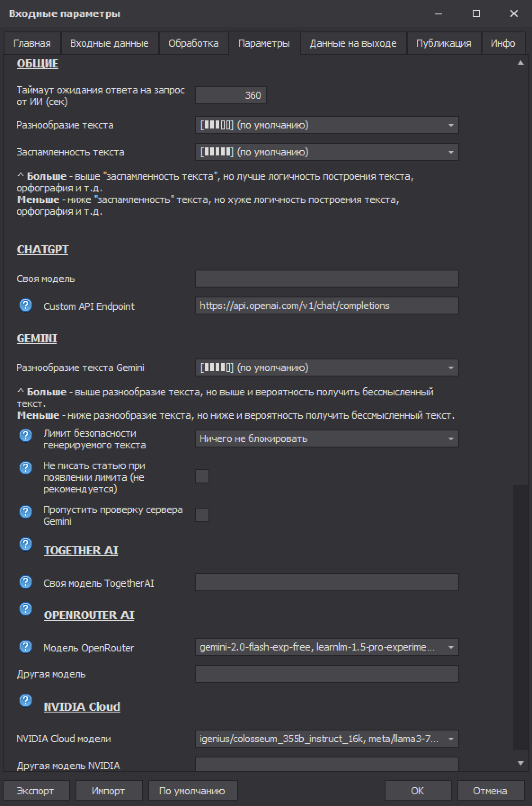Open the Публикация tab
This screenshot has height=806, width=532.
[443, 44]
